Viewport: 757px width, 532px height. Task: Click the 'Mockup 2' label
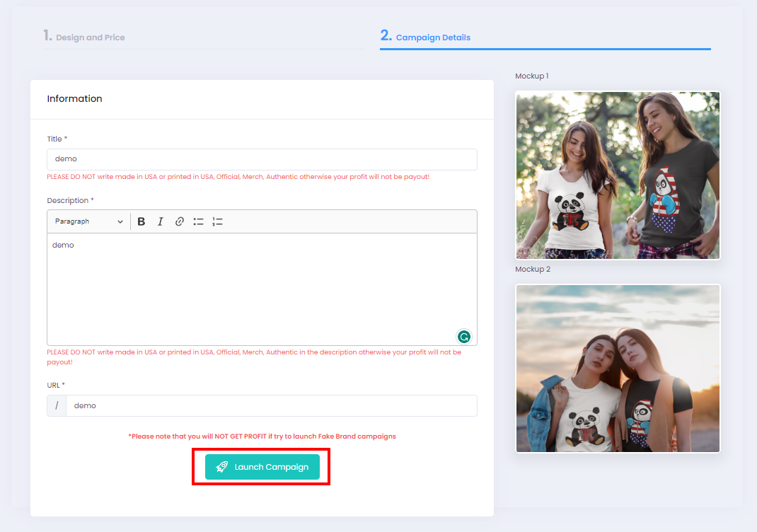(533, 270)
